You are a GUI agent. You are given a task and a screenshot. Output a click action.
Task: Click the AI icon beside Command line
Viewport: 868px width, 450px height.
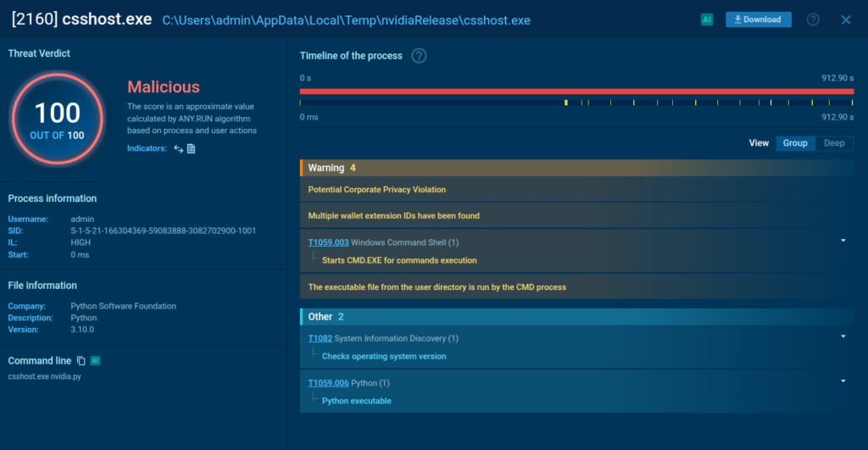[x=95, y=360]
